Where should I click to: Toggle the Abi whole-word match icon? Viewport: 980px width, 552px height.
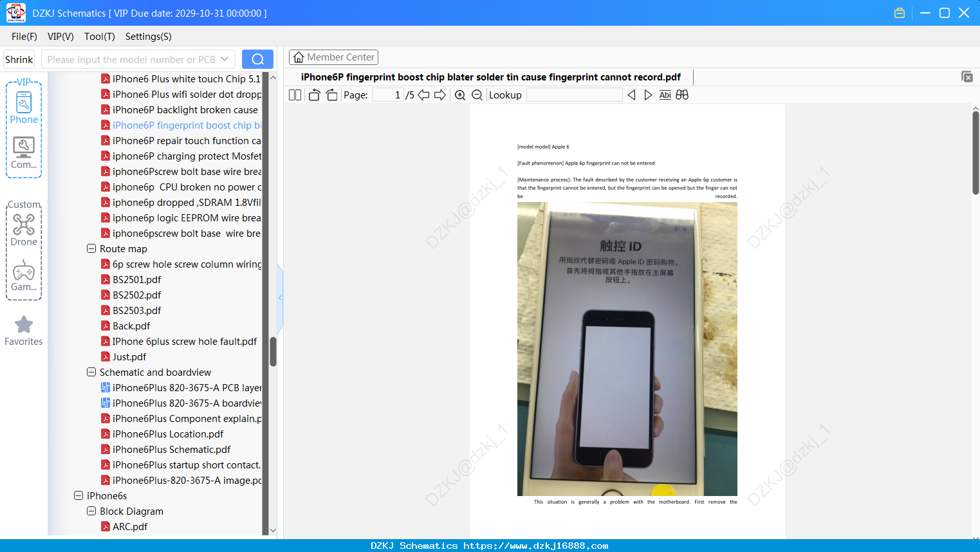(x=665, y=95)
